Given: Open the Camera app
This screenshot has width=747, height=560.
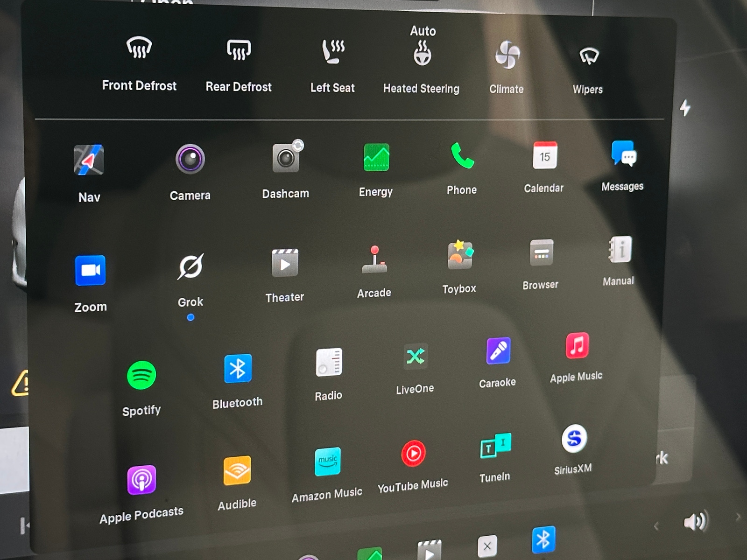Looking at the screenshot, I should point(190,159).
